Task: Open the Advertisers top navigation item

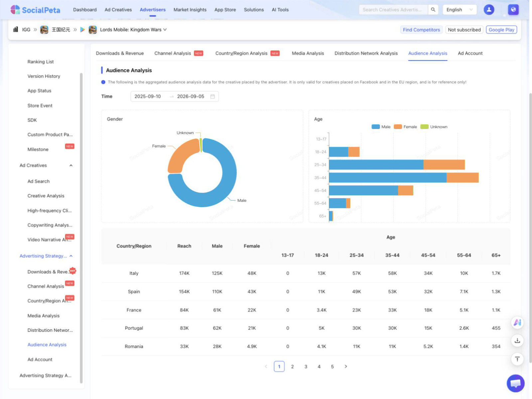Action: click(153, 10)
